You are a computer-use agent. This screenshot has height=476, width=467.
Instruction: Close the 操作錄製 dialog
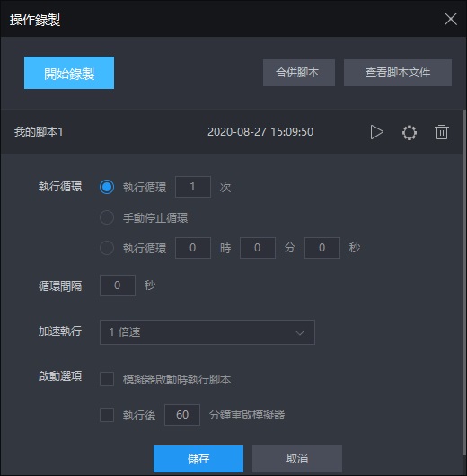(451, 19)
